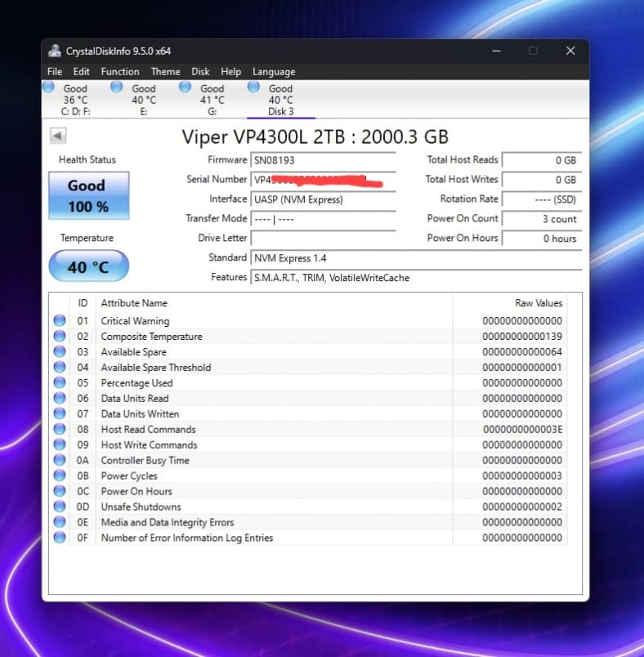Open the File menu

(55, 72)
